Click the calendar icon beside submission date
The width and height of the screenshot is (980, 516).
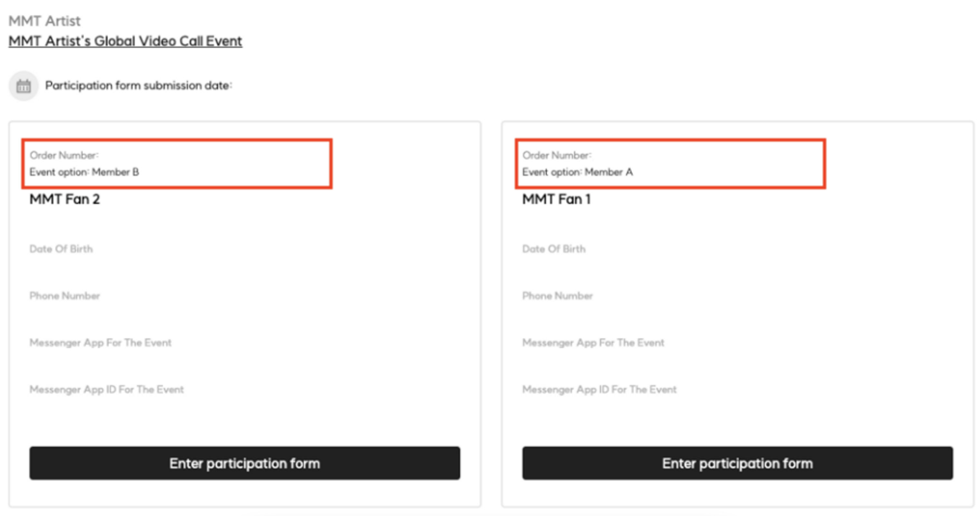(x=24, y=86)
